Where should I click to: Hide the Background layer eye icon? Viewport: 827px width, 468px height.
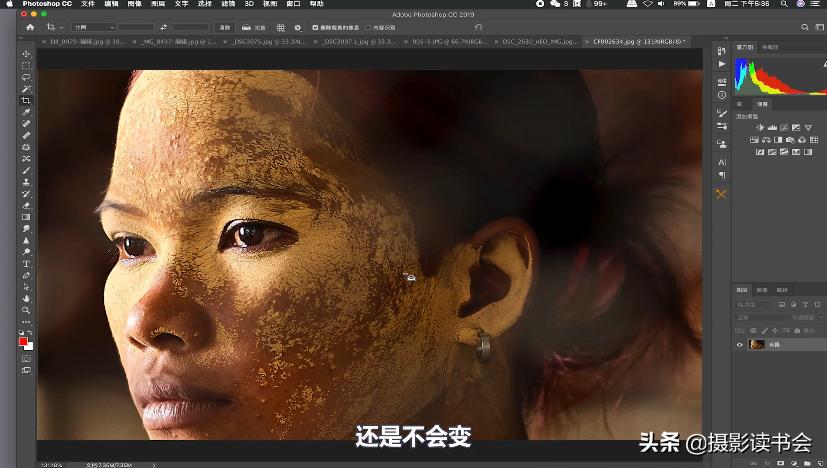739,345
